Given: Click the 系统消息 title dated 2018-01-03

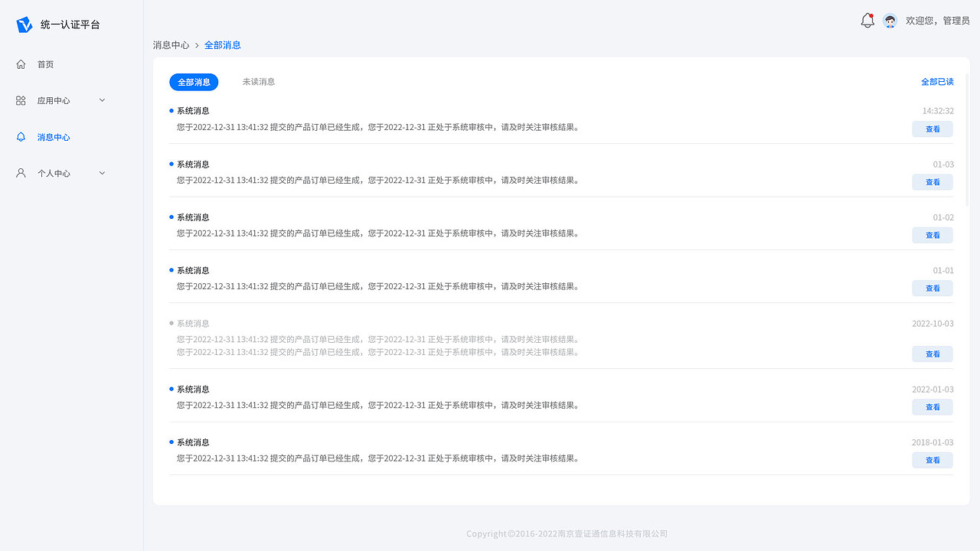Looking at the screenshot, I should click(193, 442).
